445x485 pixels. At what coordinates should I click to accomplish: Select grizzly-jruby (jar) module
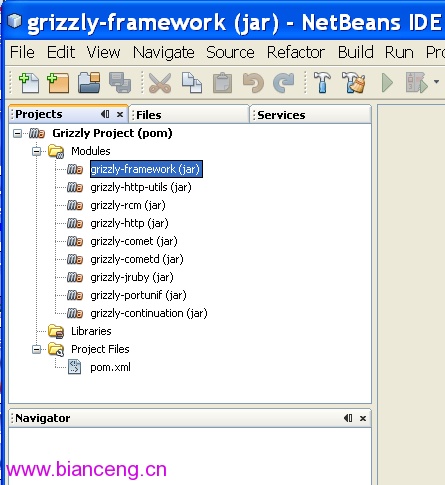click(x=132, y=277)
